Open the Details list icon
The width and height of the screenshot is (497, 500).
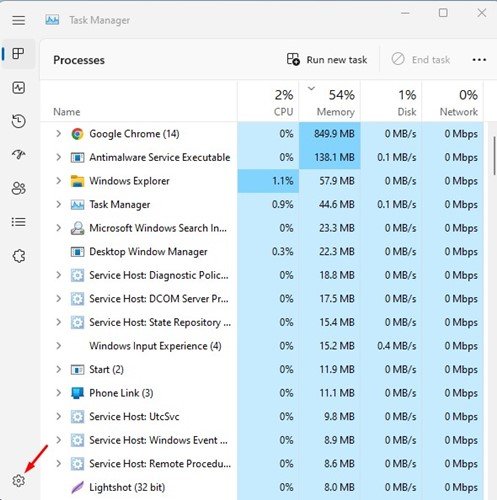pos(18,222)
